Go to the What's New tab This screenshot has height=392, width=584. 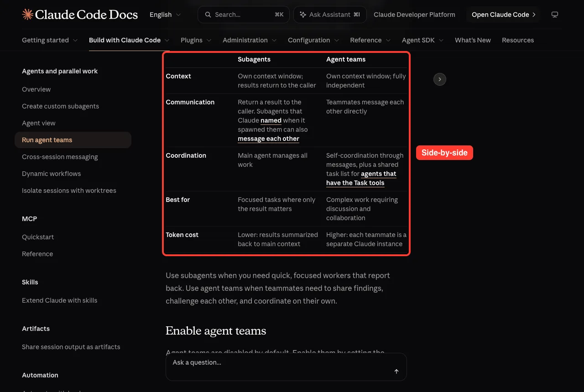(473, 40)
